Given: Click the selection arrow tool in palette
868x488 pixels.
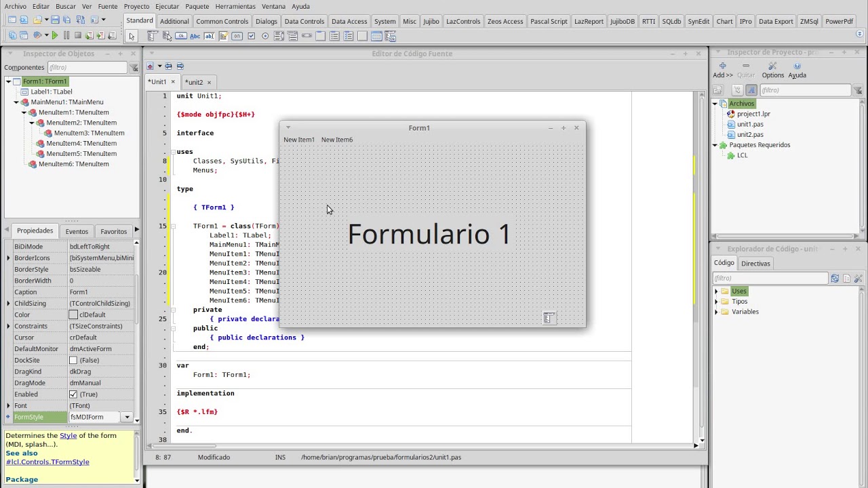Looking at the screenshot, I should pos(132,36).
